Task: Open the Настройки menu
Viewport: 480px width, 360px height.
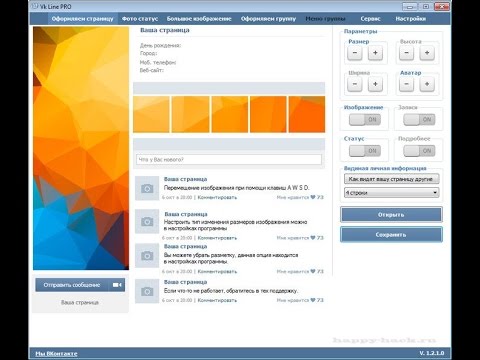Action: [411, 19]
